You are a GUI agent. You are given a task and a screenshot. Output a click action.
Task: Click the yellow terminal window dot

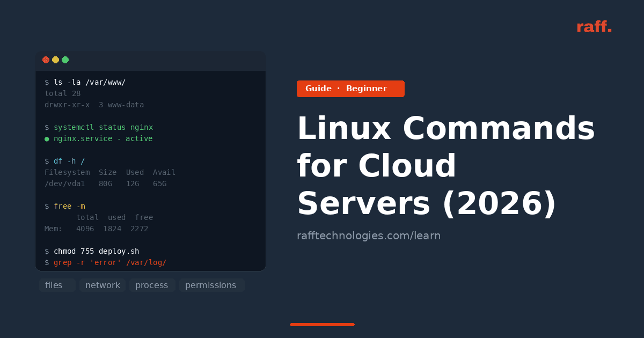[56, 60]
